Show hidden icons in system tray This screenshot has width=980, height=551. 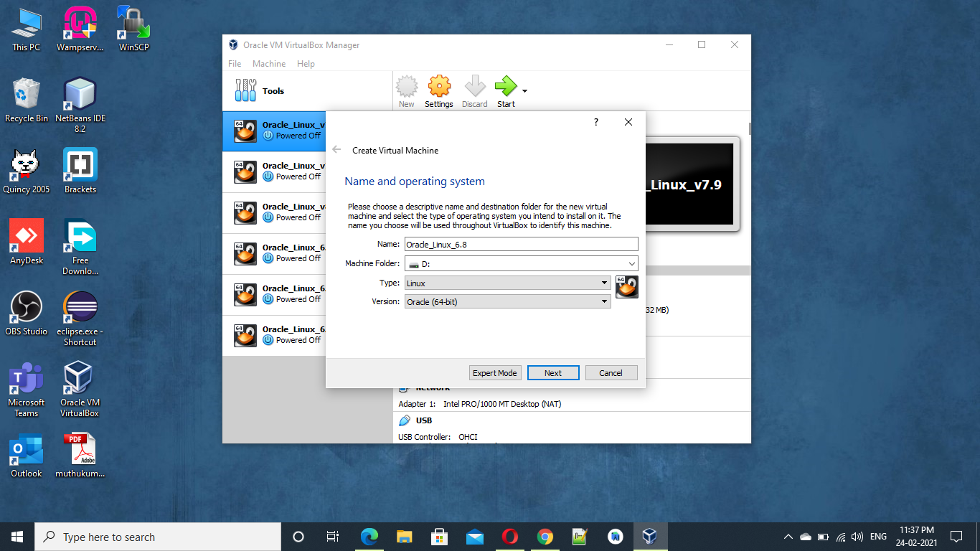[788, 537]
